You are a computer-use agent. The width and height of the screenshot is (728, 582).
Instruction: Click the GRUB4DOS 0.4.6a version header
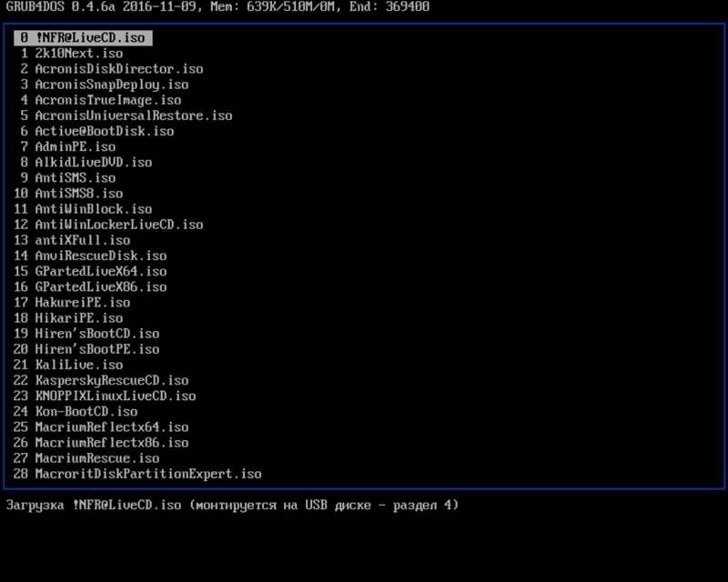coord(217,6)
